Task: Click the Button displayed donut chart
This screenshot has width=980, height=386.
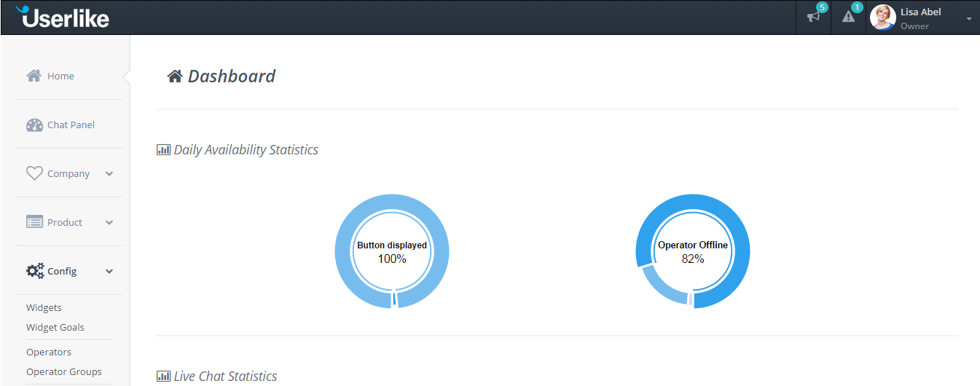Action: tap(392, 251)
